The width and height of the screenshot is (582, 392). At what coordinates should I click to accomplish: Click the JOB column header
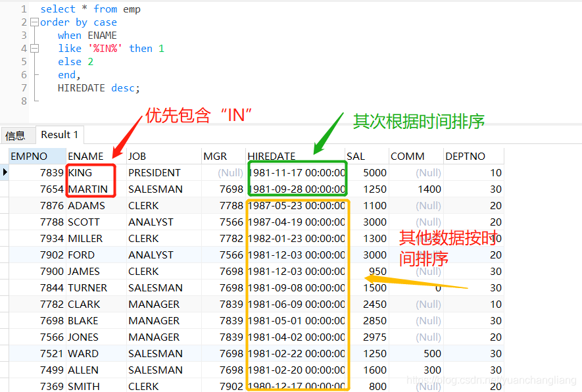click(164, 157)
